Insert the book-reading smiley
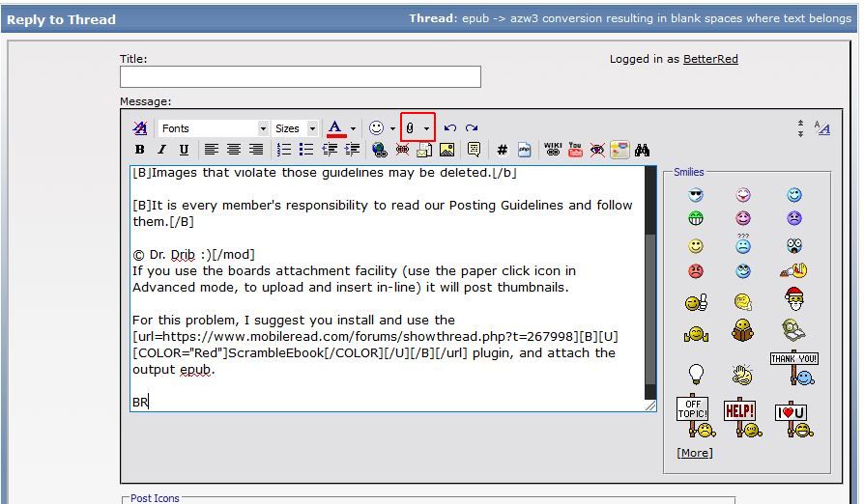Image resolution: width=864 pixels, height=504 pixels. point(743,330)
